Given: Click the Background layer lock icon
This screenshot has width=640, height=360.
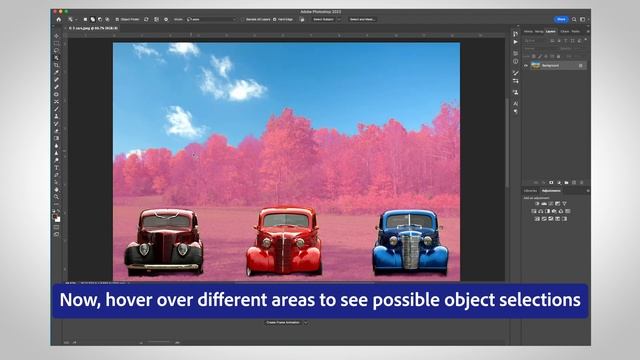Looking at the screenshot, I should click(580, 65).
